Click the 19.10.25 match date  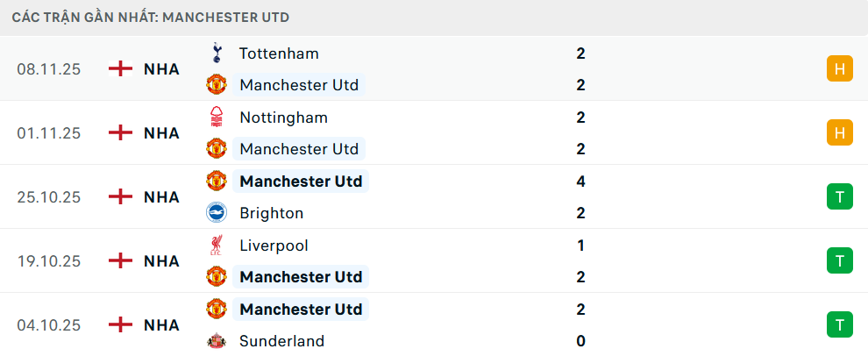pos(48,261)
